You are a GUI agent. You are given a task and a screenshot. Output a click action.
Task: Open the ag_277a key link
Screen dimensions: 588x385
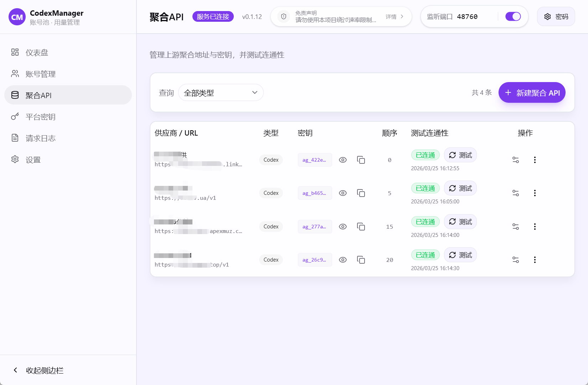coord(315,226)
